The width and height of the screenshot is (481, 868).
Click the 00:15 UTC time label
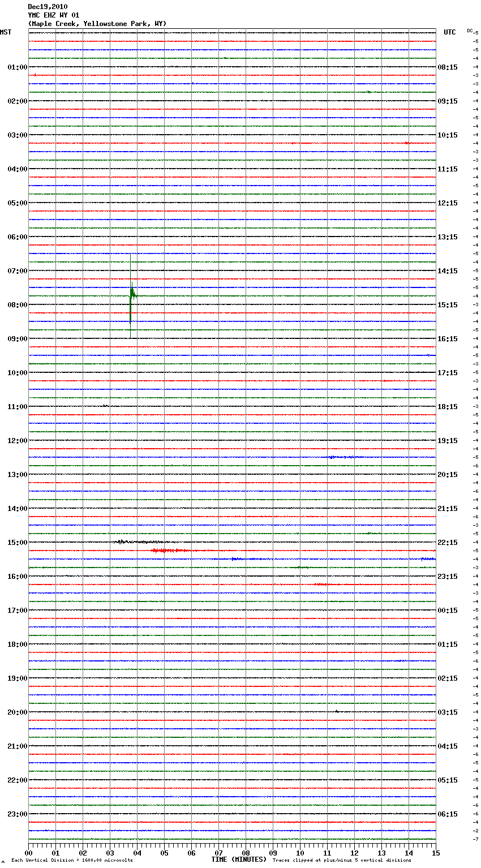coord(448,611)
